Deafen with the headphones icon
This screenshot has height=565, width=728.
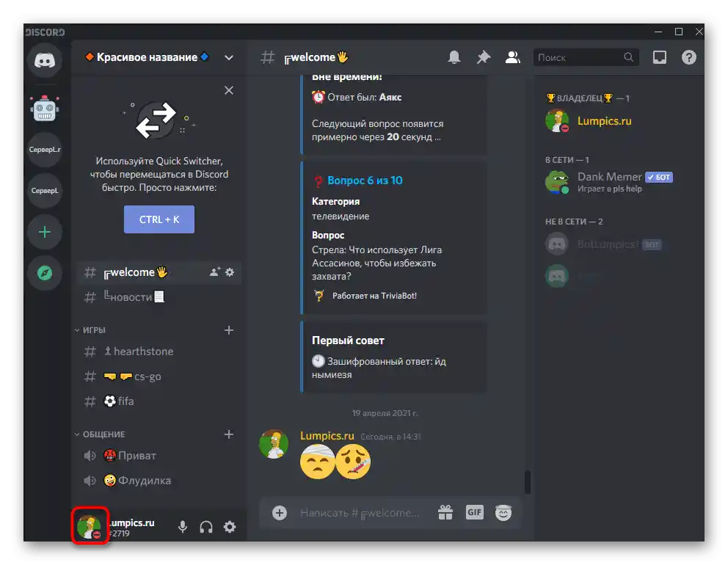coord(206,527)
